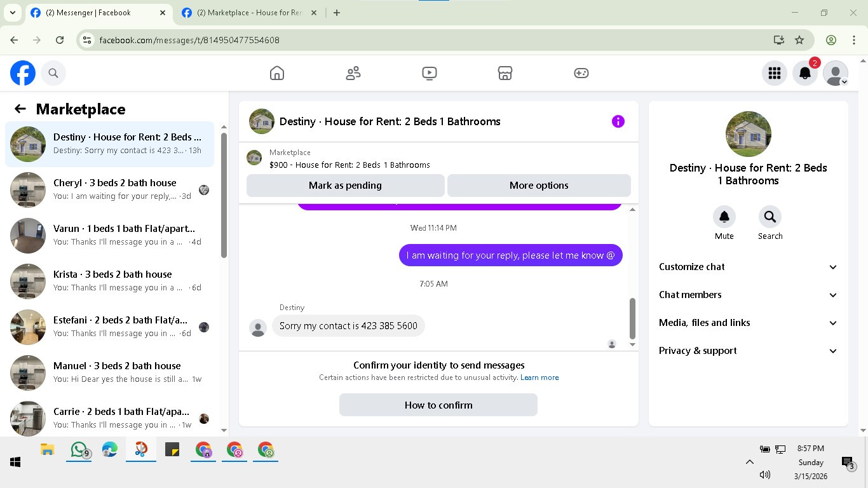
Task: Click the install app icon in address bar
Action: click(779, 40)
